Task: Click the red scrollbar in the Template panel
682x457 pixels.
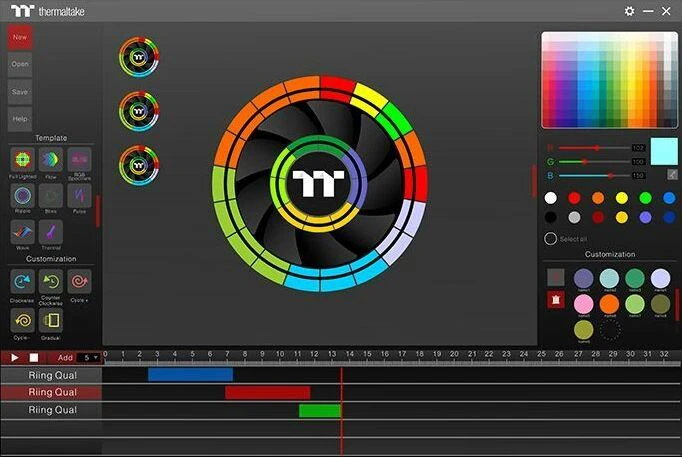Action: coord(98,211)
